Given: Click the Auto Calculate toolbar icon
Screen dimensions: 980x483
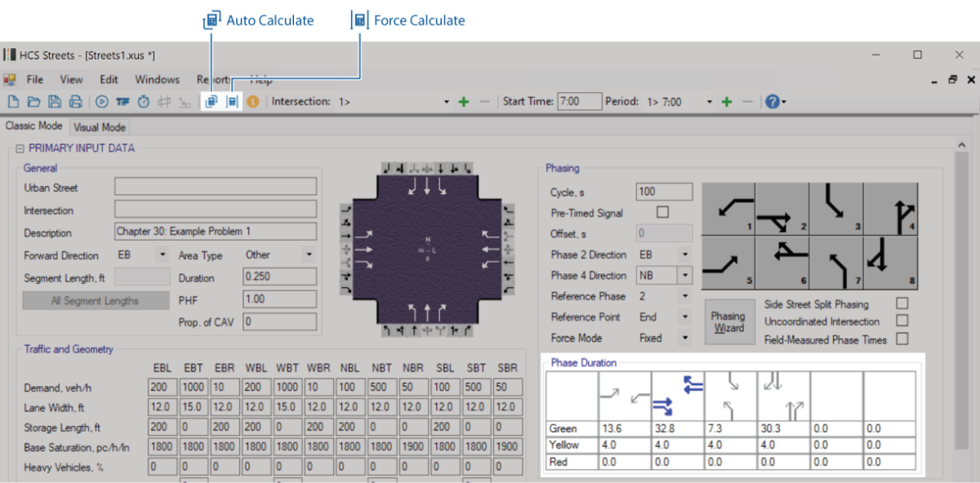Looking at the screenshot, I should (x=212, y=102).
